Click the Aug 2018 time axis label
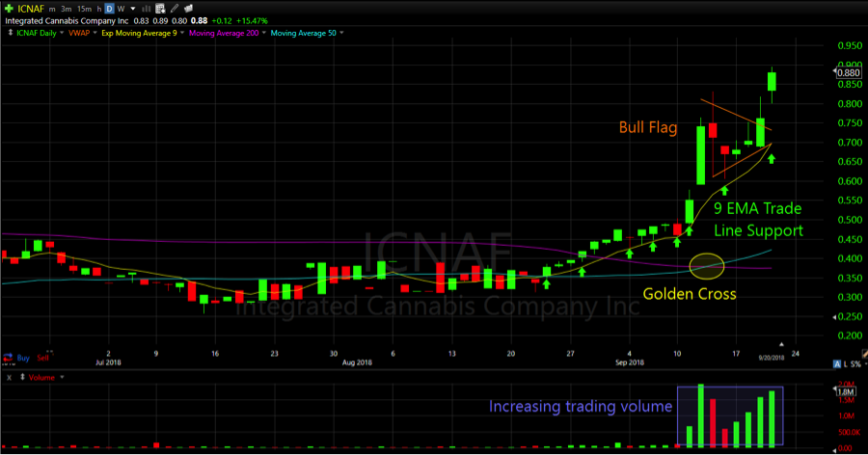The image size is (868, 455). point(357,362)
